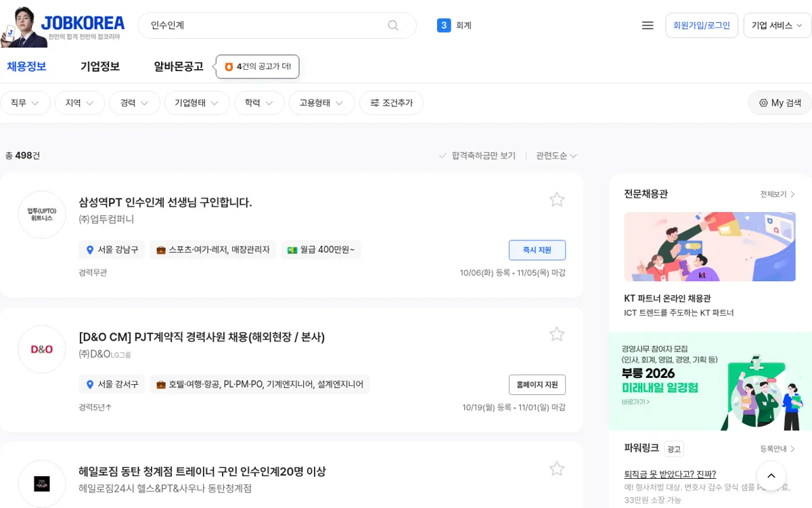812x508 pixels.
Task: Click company name (주)D&O
Action: pos(95,354)
